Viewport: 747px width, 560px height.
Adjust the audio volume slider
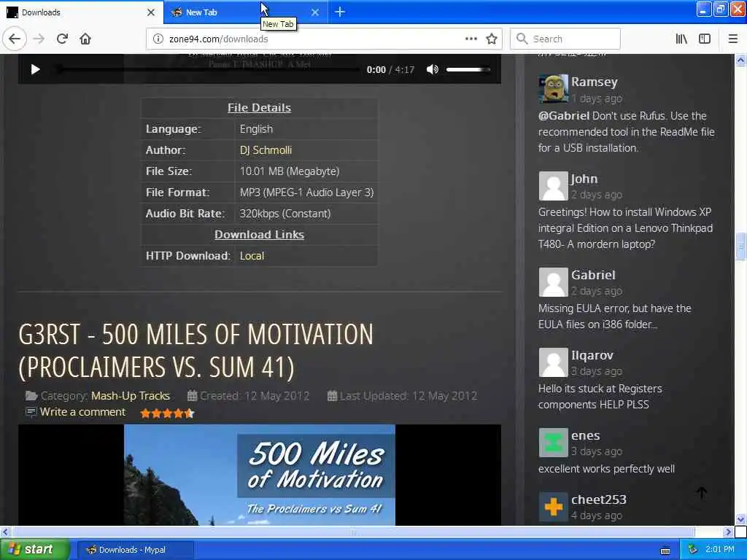coord(468,69)
